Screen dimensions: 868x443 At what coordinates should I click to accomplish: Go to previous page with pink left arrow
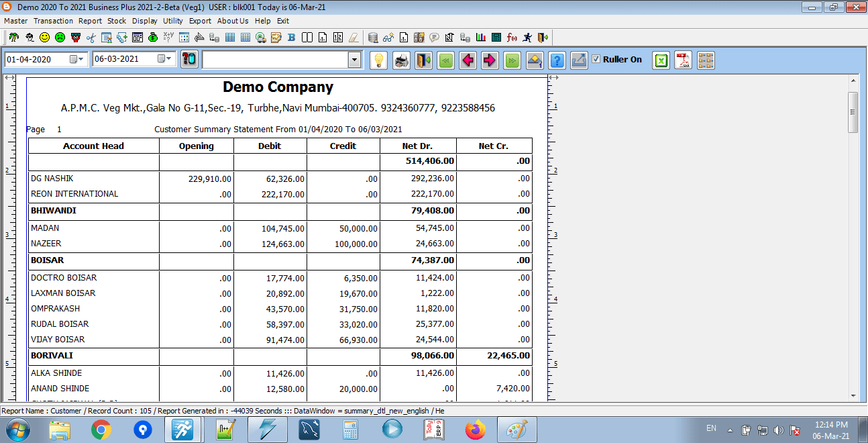[468, 60]
